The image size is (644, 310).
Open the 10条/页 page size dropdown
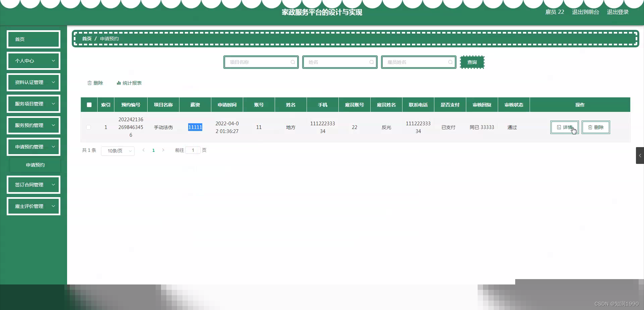[117, 151]
